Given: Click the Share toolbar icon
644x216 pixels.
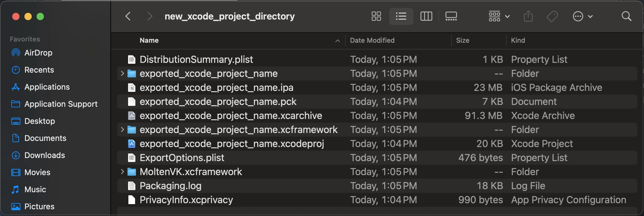Looking at the screenshot, I should [x=528, y=16].
